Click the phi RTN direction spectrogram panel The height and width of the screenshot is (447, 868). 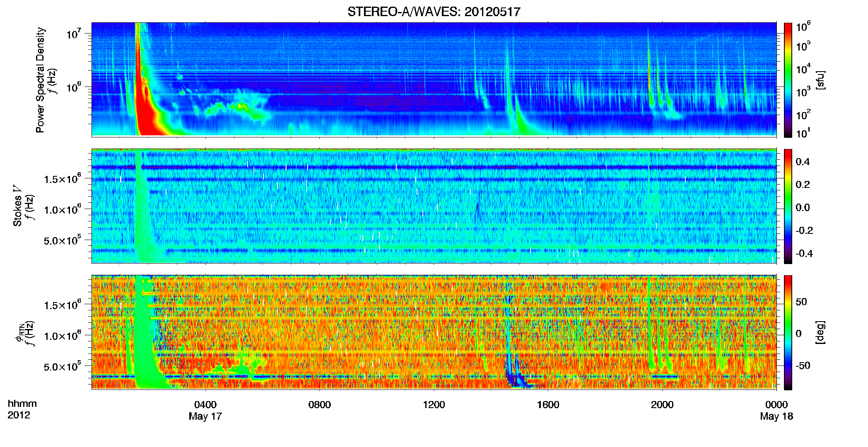434,332
